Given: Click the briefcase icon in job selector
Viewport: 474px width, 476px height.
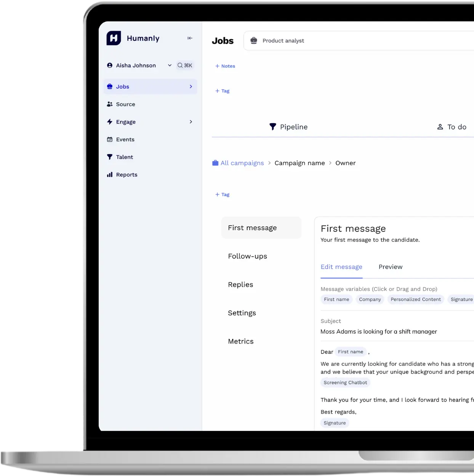Looking at the screenshot, I should [x=254, y=40].
